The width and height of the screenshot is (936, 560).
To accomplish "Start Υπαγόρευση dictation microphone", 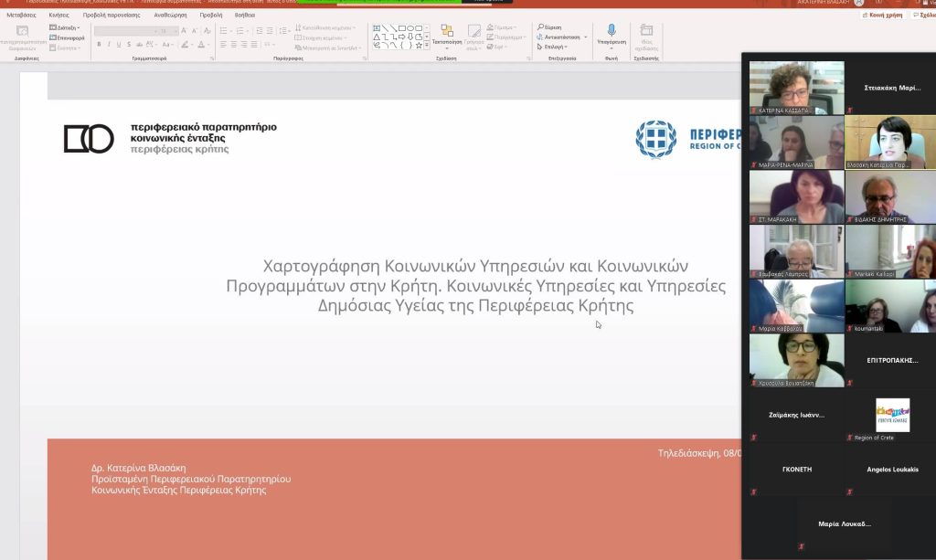I will 612,36.
